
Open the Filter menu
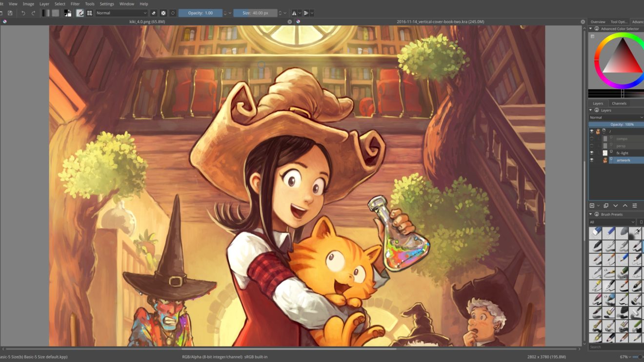(75, 4)
